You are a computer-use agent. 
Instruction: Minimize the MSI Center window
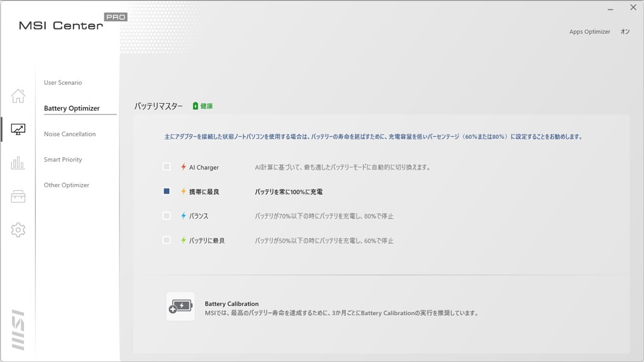[x=610, y=8]
